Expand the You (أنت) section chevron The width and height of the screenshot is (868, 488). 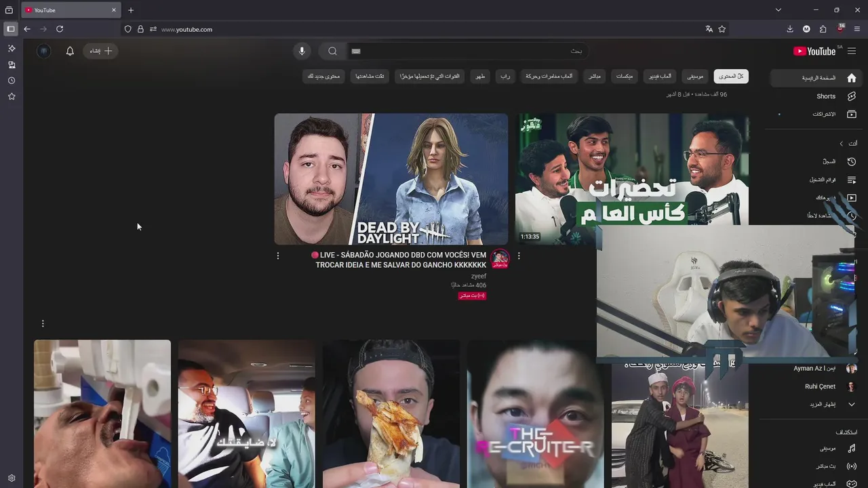click(x=841, y=144)
